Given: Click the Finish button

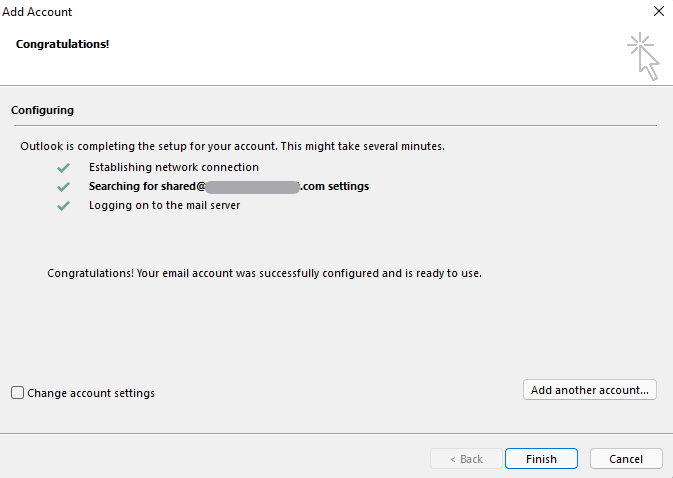Looking at the screenshot, I should [x=541, y=459].
